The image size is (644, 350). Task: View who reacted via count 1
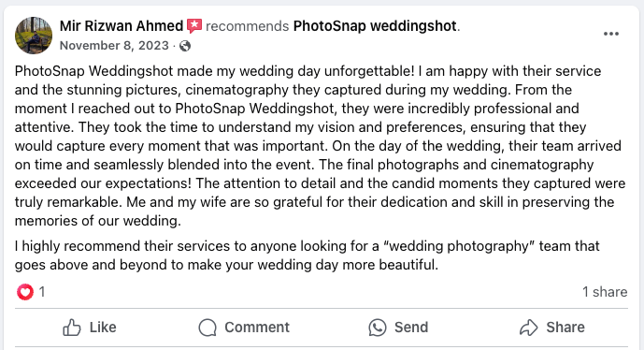tap(42, 292)
